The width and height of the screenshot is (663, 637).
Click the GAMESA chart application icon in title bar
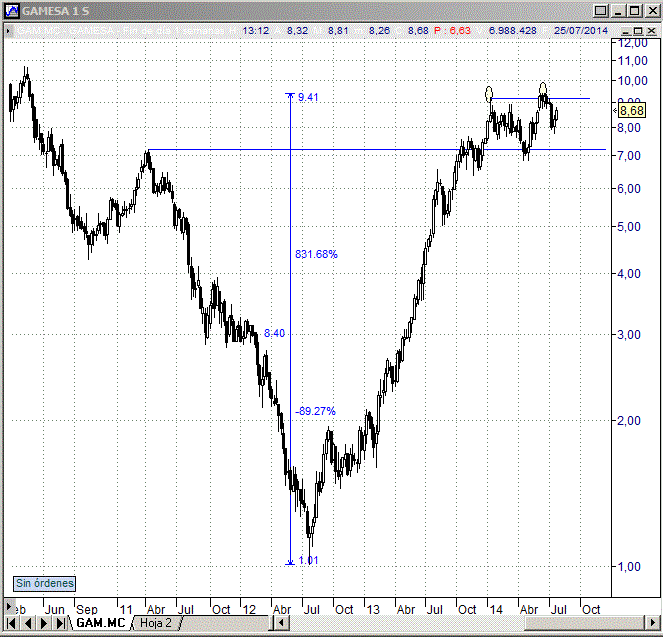click(11, 11)
